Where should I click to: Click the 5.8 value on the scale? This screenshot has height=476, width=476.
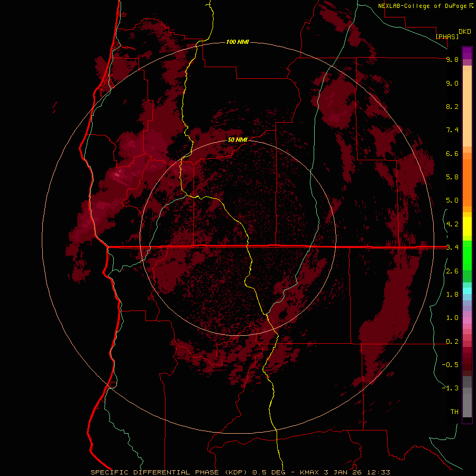click(452, 177)
